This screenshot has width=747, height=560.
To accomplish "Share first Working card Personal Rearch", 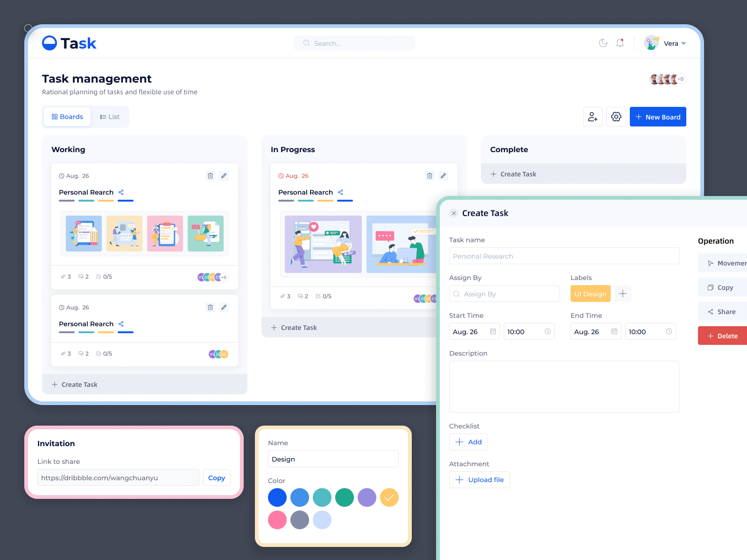I will 121,192.
